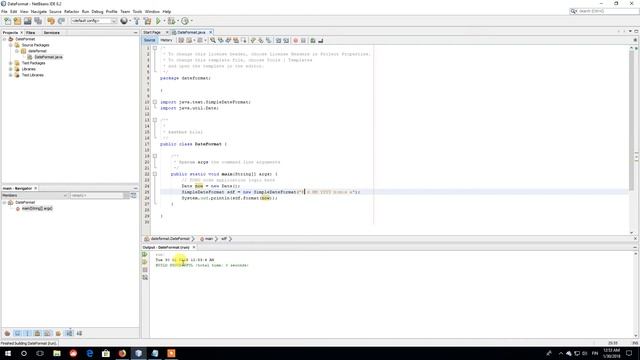Click the Stop icon in Output panel
Image resolution: width=640 pixels, height=360 pixels.
tap(145, 270)
